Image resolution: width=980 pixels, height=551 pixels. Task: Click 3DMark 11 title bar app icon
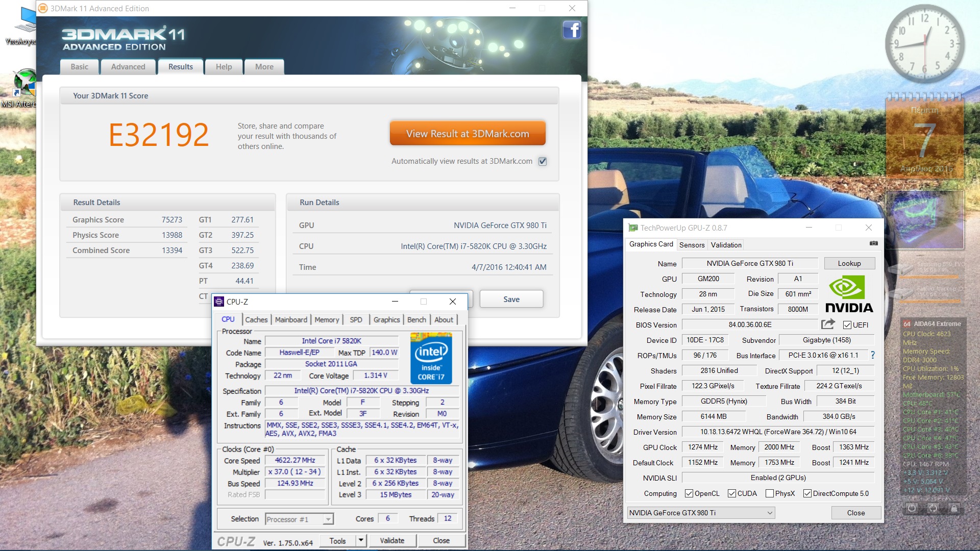[x=43, y=8]
